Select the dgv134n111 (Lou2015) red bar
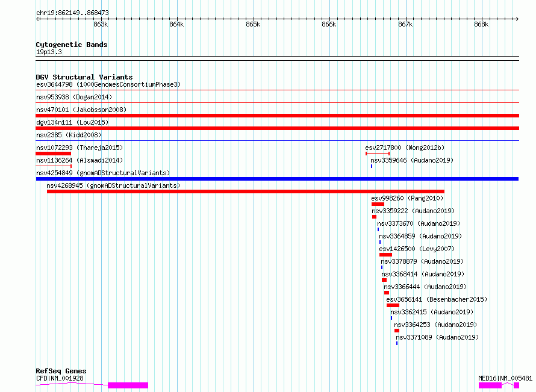 click(x=277, y=128)
